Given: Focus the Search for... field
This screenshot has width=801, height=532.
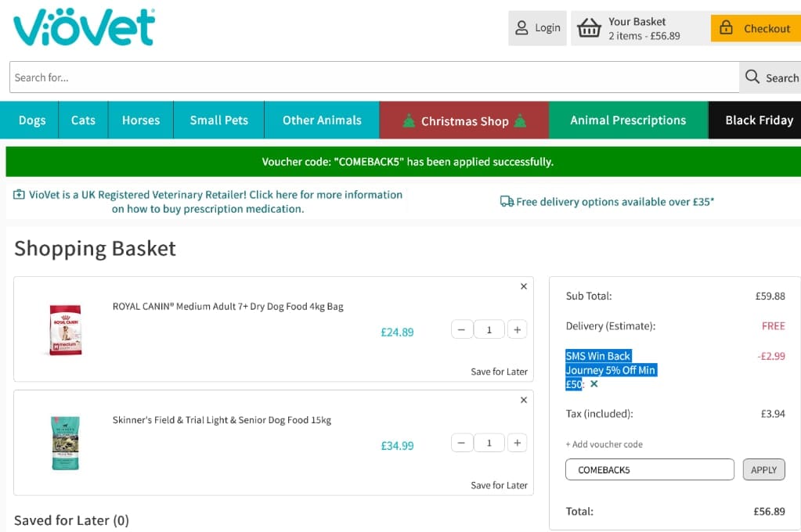Looking at the screenshot, I should coord(374,77).
